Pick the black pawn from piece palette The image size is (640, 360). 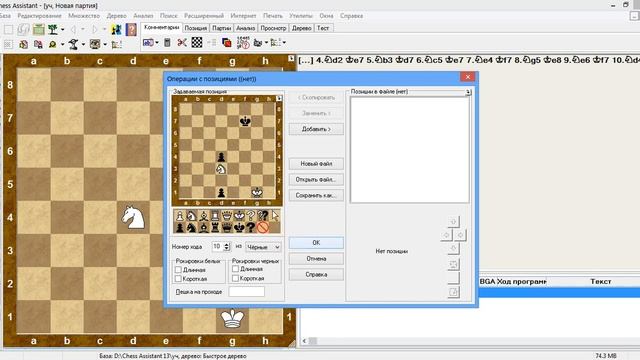[180, 228]
